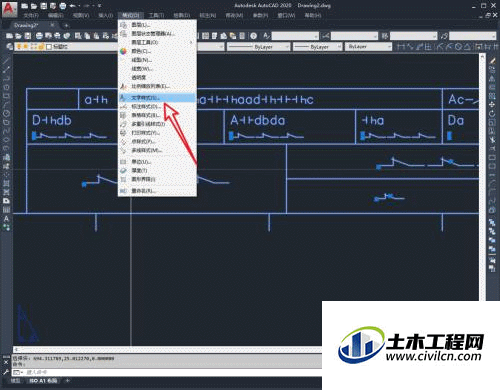Toggle layer freeze sun icon

click(x=26, y=46)
